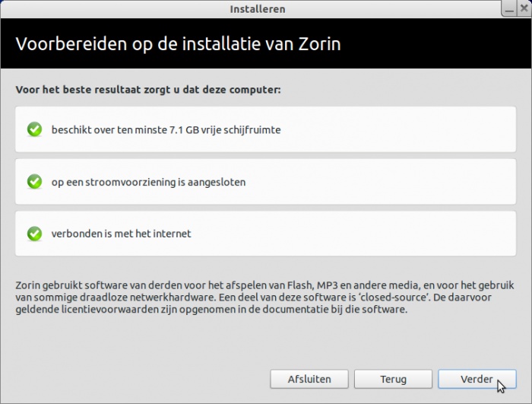Click green checkmark beside stroomvoorziening requirement
This screenshot has width=532, height=404.
(34, 182)
